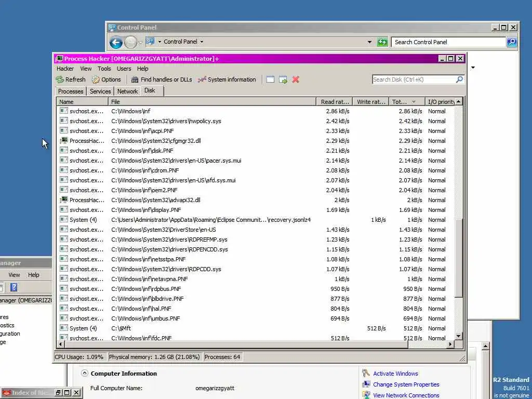The height and width of the screenshot is (399, 532).
Task: Open the Users menu
Action: click(124, 69)
